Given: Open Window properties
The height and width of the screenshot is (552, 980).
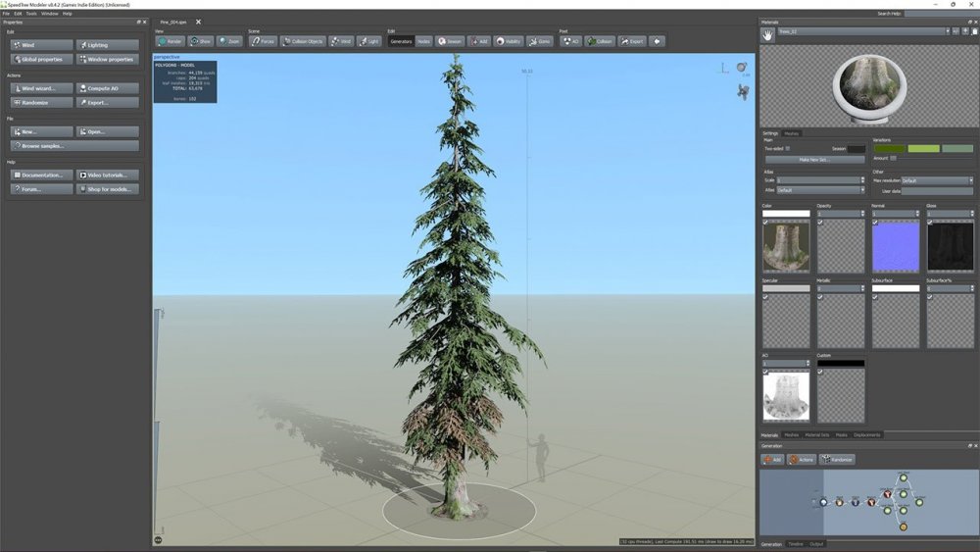Looking at the screenshot, I should (x=108, y=60).
